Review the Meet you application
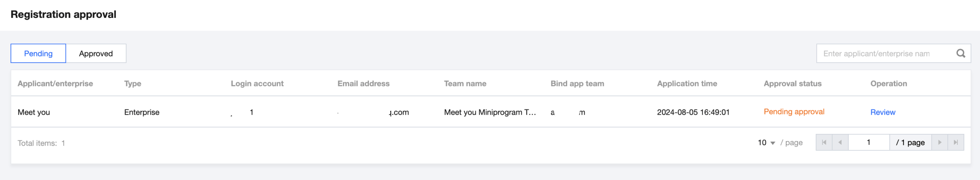 click(882, 112)
